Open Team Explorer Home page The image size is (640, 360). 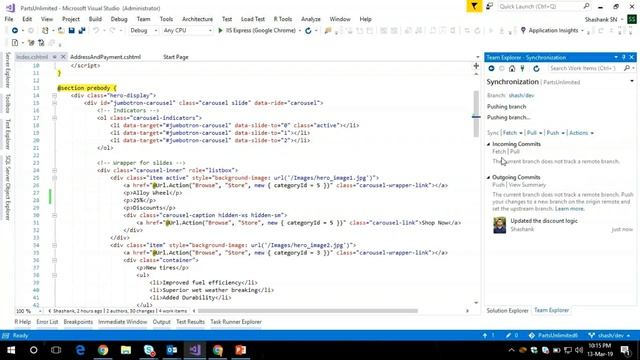tap(512, 69)
